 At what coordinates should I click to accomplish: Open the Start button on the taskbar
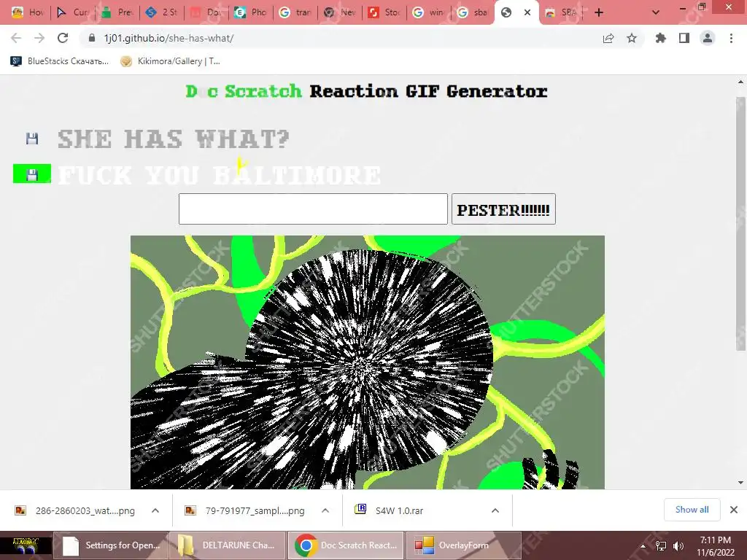pos(26,545)
